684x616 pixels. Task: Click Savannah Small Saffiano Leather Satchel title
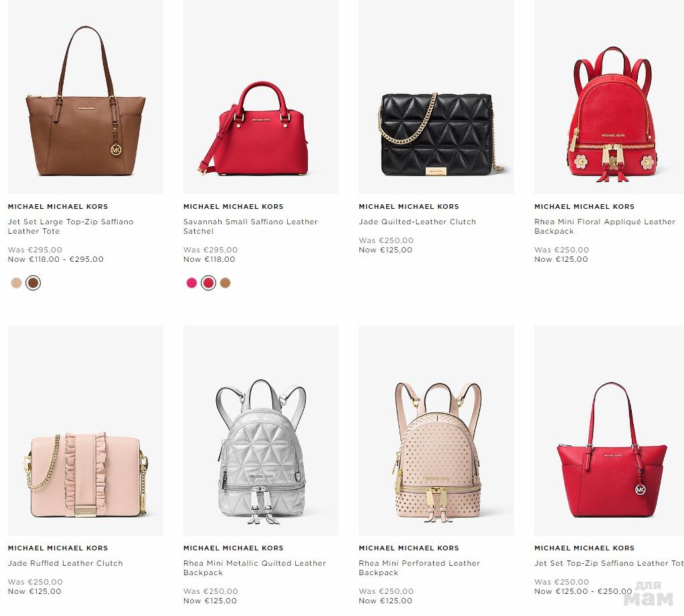(250, 226)
